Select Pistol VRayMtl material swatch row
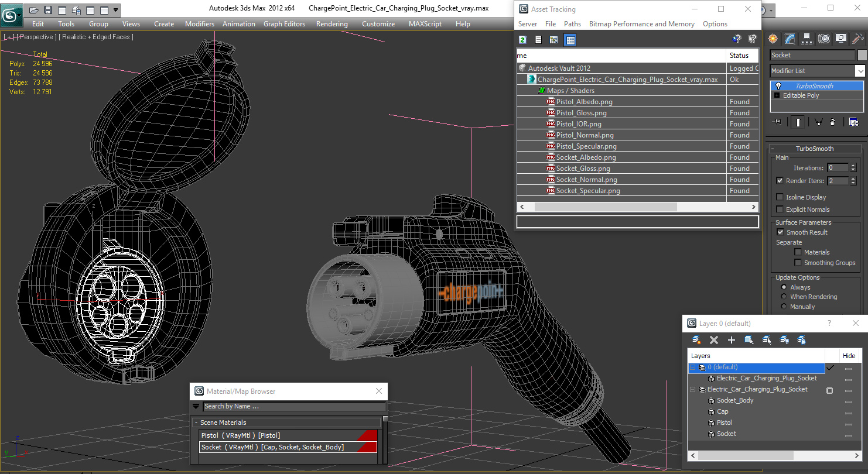 click(x=288, y=435)
